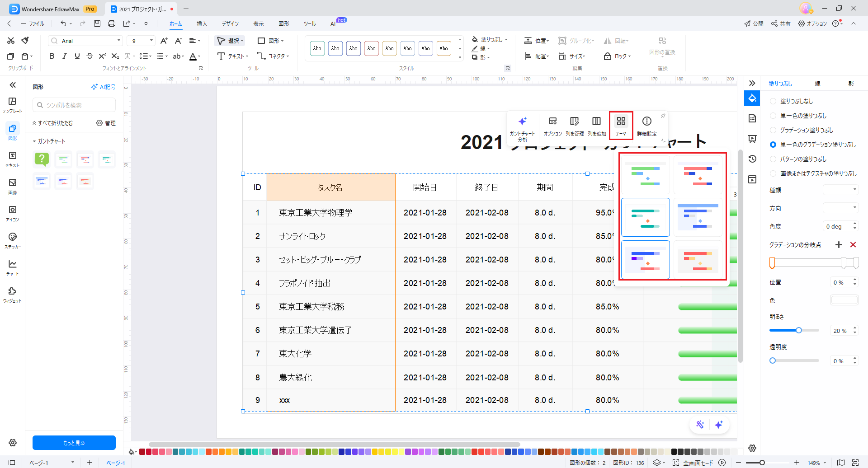
Task: Click the 共有 share button
Action: [781, 23]
